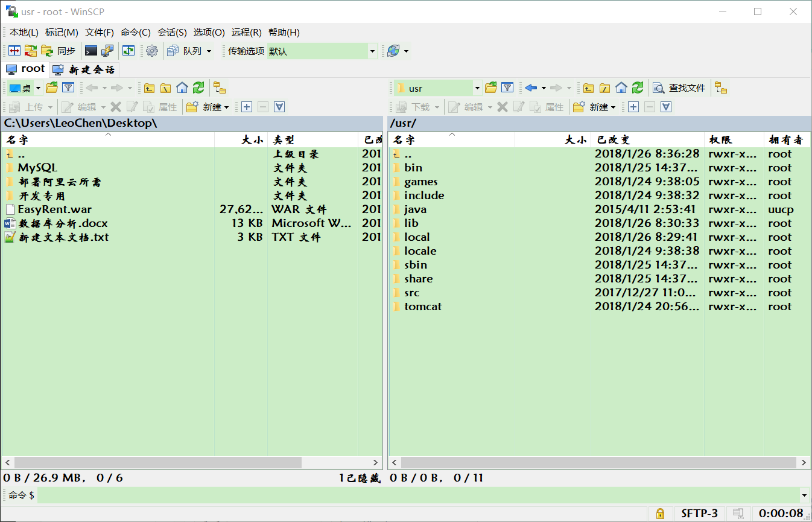Screen dimensions: 812x522
Task: Click remote panel 新建 new button
Action: [595, 107]
